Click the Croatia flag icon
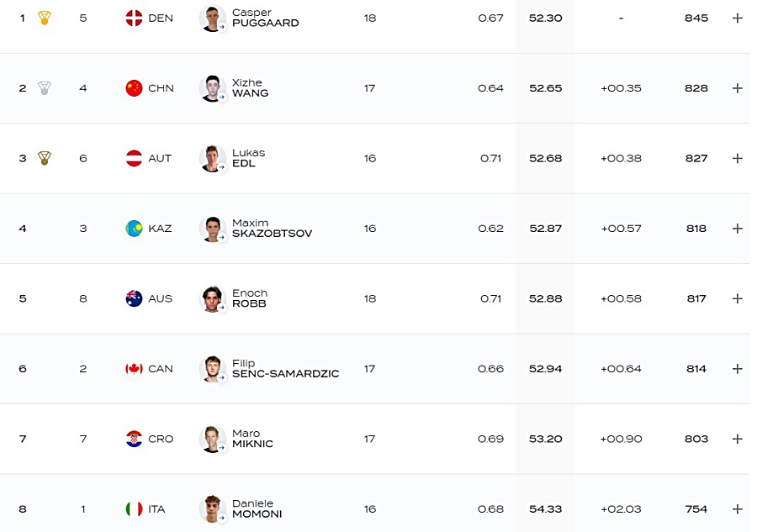Image resolution: width=757 pixels, height=532 pixels. 134,439
